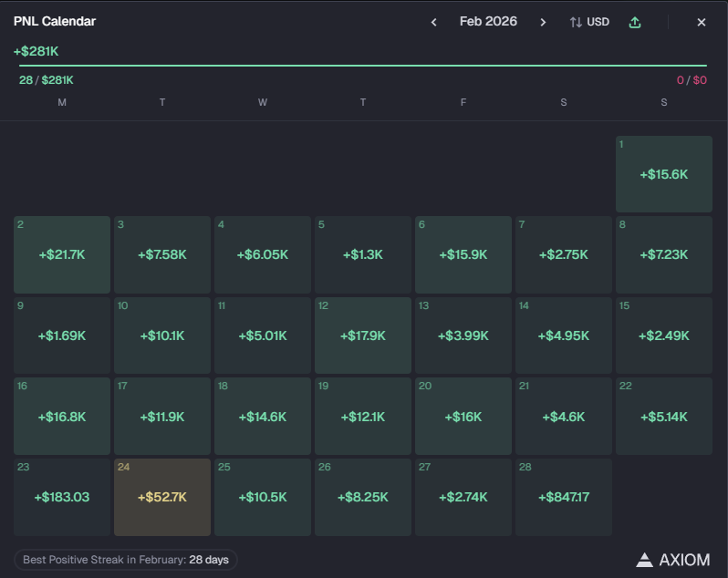This screenshot has height=578, width=728.
Task: Click Best Positive Streak in February badge
Action: 126,560
